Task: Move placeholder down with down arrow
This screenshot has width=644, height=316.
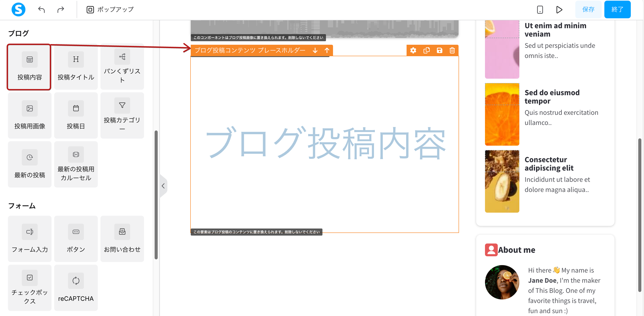Action: click(315, 50)
